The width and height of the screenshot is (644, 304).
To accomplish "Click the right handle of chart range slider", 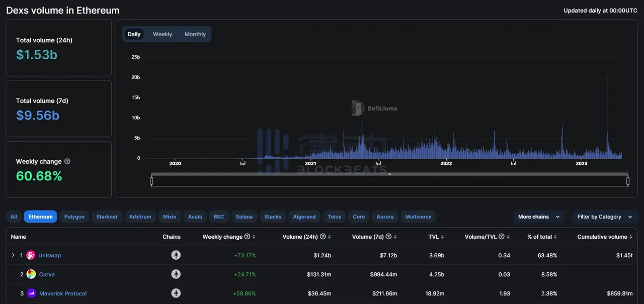I will click(628, 181).
